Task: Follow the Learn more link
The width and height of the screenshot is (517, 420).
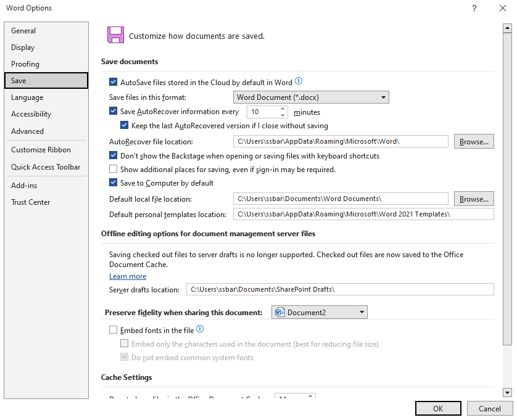Action: pyautogui.click(x=128, y=276)
